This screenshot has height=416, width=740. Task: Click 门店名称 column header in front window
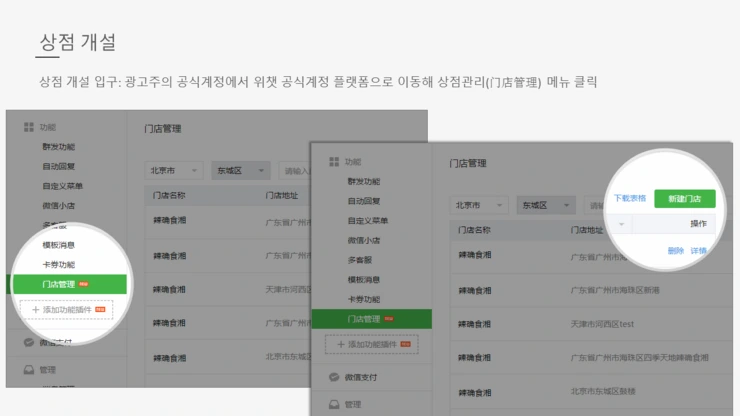click(474, 230)
